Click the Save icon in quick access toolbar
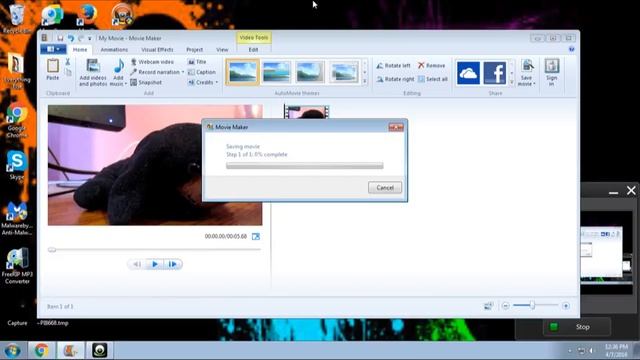Screen dimensions: 640x360 click(x=60, y=38)
